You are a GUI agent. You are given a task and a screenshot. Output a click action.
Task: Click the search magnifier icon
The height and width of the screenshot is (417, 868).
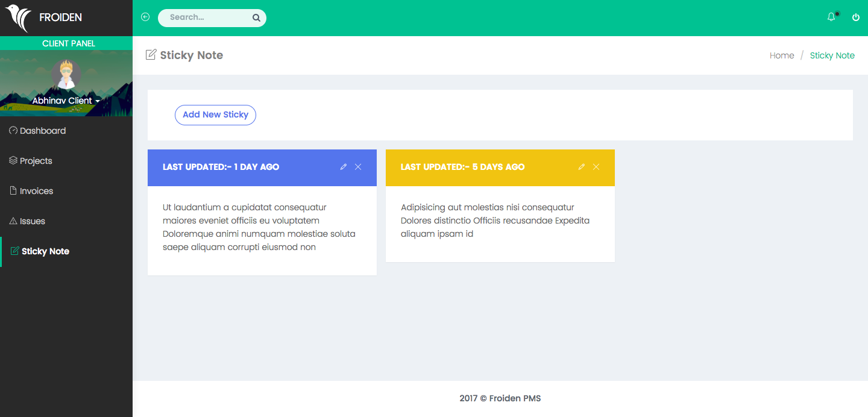[256, 18]
